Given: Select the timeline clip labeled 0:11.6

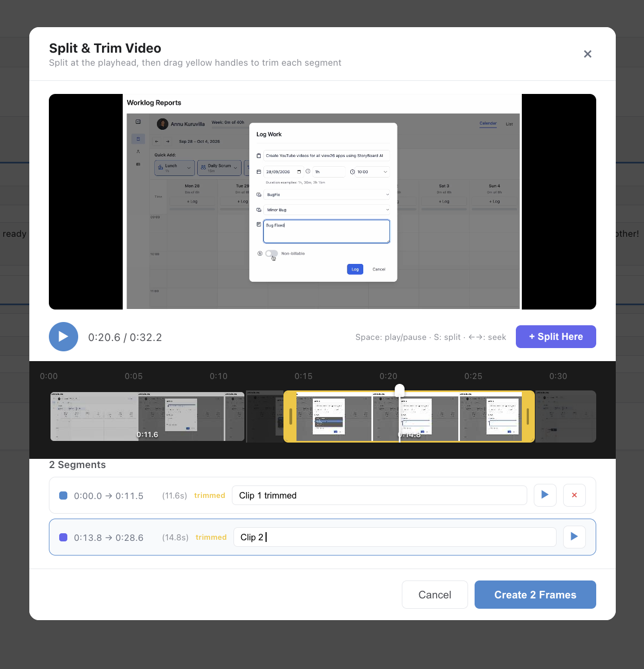Looking at the screenshot, I should click(x=147, y=416).
